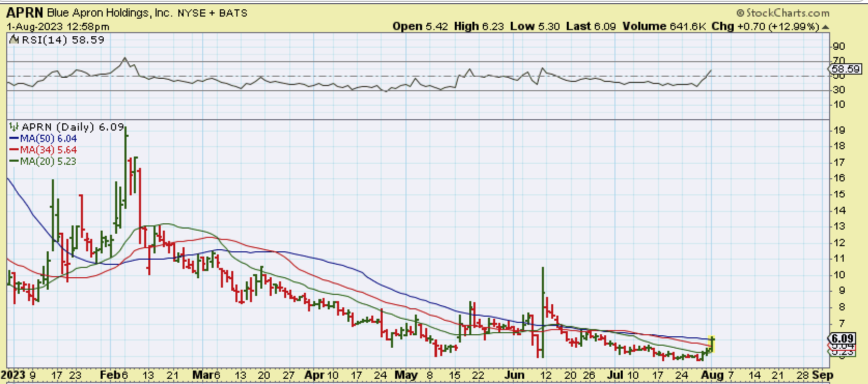Click the APRN ticker symbol in header
The width and height of the screenshot is (868, 384).
(25, 13)
